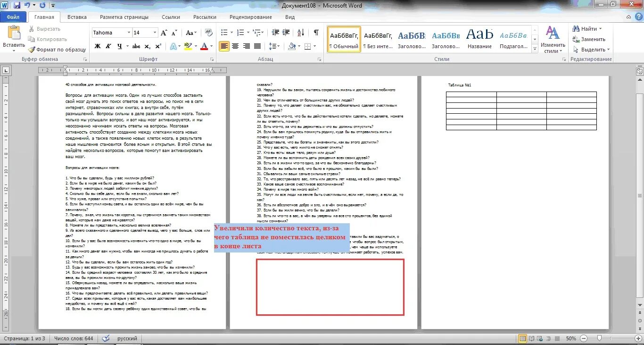
Task: Toggle Underline (Ч) formatting
Action: click(120, 46)
